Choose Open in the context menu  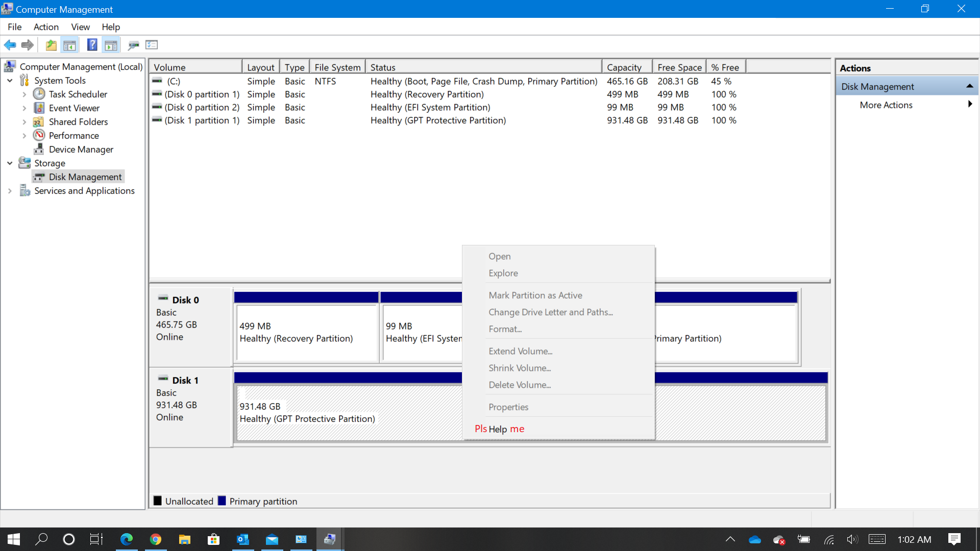[558, 256]
